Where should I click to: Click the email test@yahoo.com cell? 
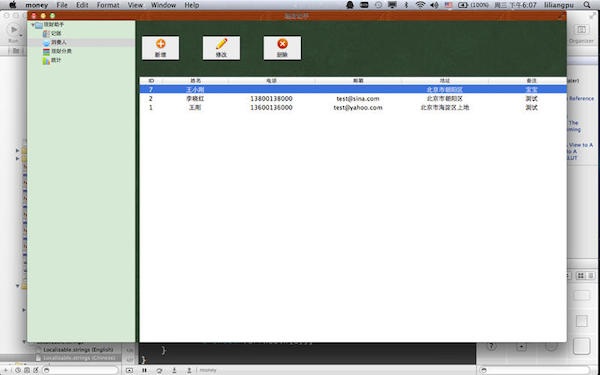point(358,108)
